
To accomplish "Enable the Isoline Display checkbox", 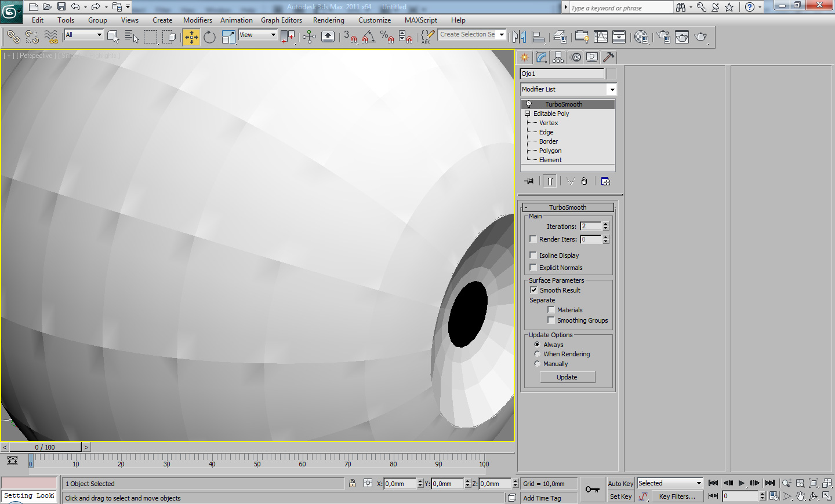I will (533, 255).
